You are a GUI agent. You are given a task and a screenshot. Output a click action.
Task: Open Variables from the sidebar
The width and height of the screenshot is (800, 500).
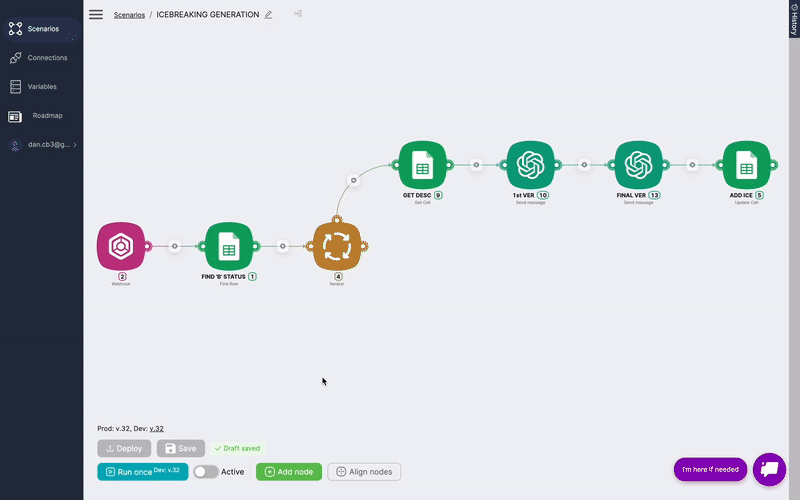point(42,87)
